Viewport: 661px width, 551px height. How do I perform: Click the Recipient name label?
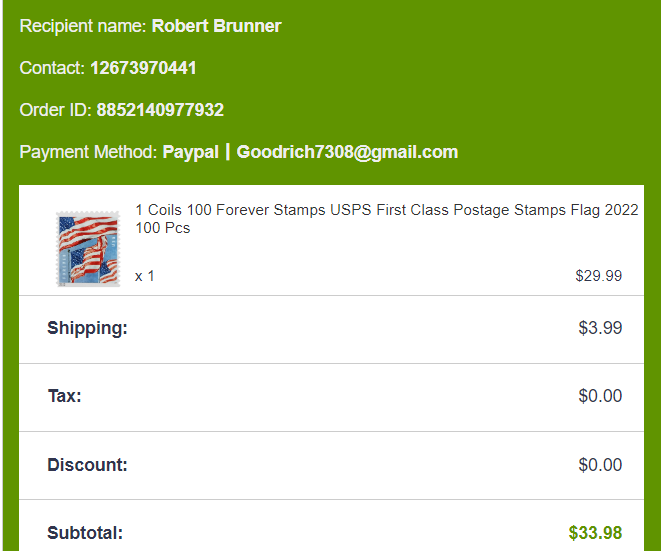pos(83,25)
